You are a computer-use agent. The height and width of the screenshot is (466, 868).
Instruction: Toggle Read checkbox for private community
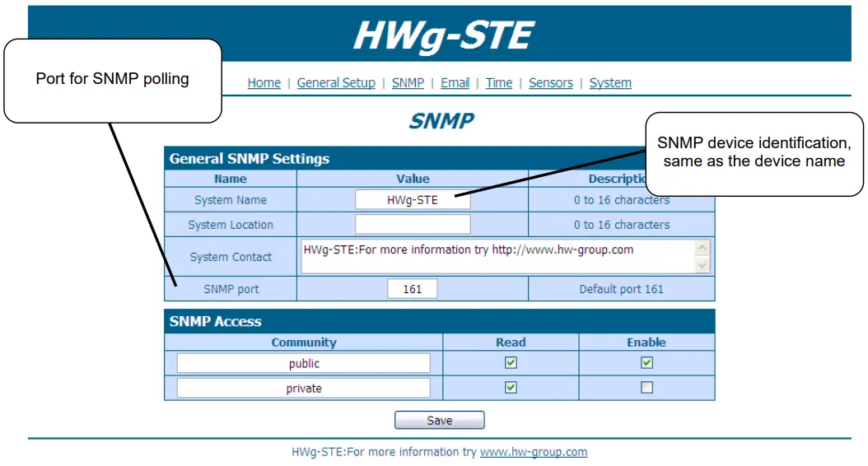coord(511,388)
